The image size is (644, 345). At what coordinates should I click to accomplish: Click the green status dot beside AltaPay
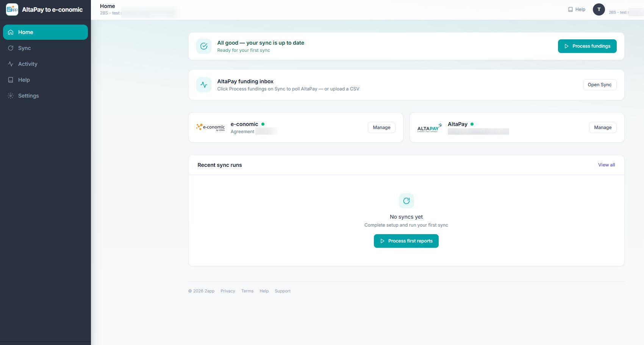click(472, 124)
